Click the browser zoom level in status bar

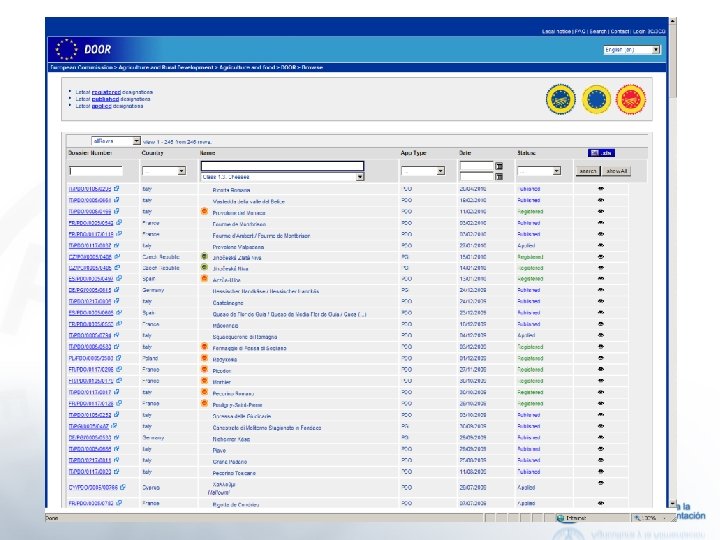pyautogui.click(x=650, y=518)
